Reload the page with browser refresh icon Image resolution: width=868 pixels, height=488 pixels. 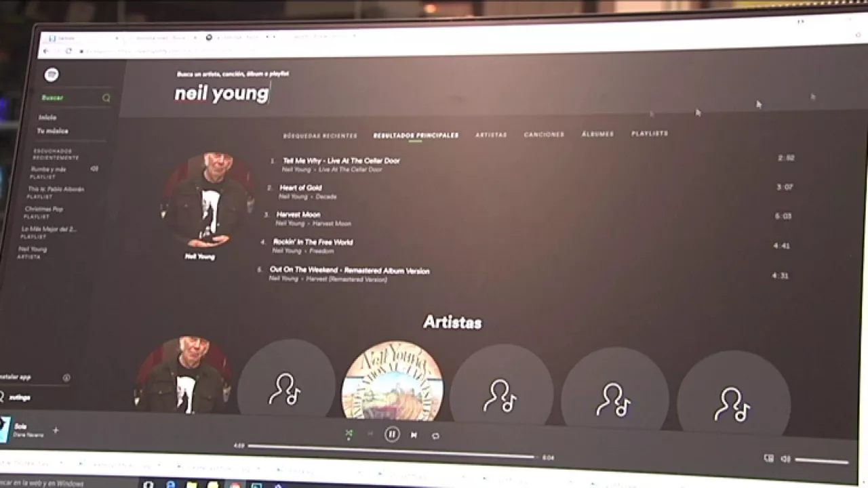point(68,52)
